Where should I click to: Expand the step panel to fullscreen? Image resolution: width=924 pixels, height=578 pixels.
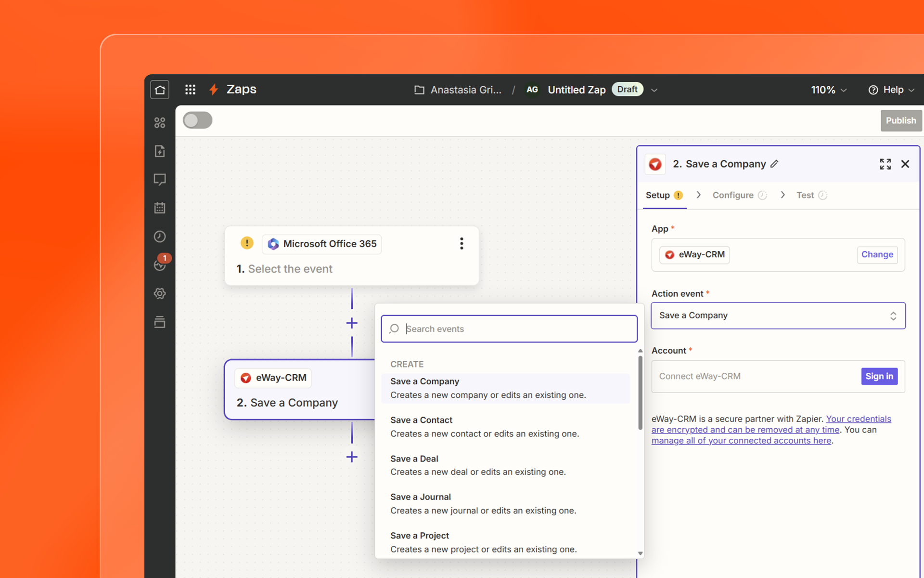885,164
